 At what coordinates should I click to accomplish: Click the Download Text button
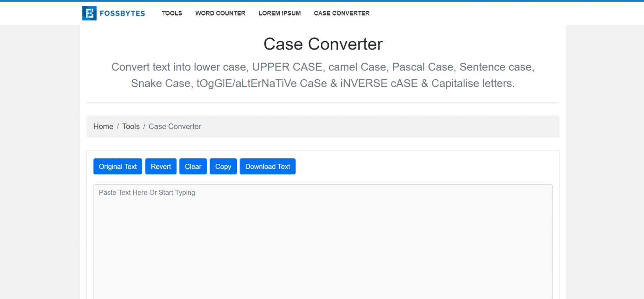[x=267, y=166]
